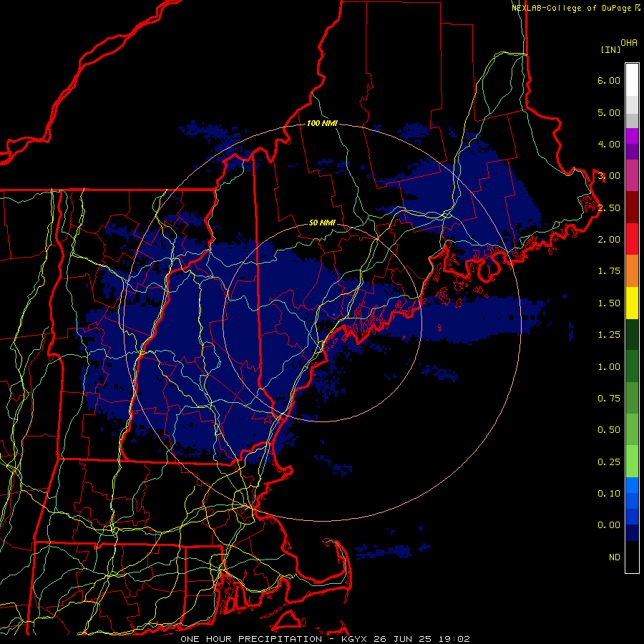Screen dimensions: 644x644
Task: Select the dark maroon legend swatch
Action: click(x=632, y=208)
